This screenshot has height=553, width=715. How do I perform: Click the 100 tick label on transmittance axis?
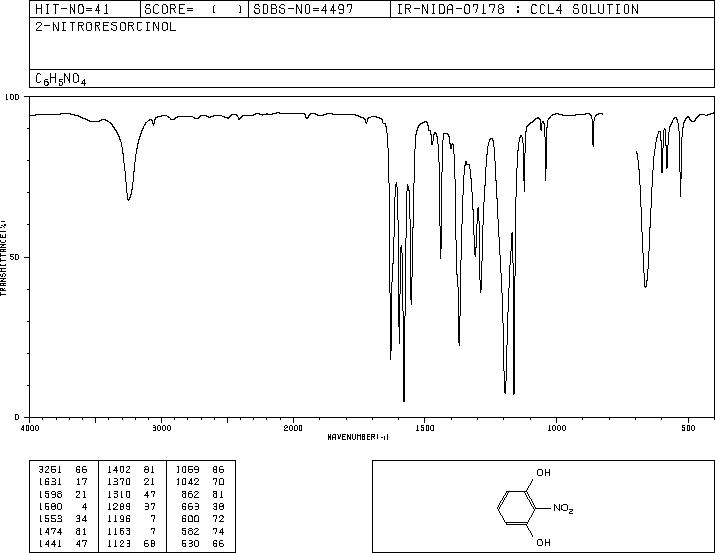tap(12, 97)
